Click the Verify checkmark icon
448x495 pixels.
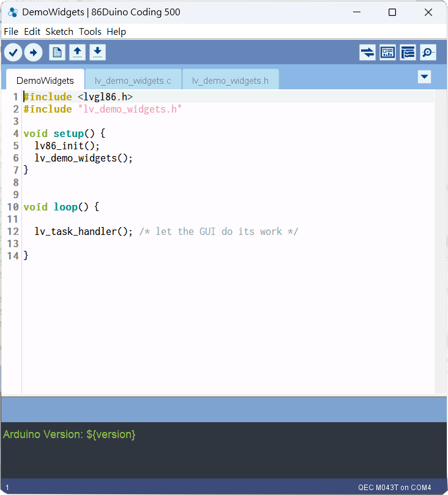coord(13,53)
